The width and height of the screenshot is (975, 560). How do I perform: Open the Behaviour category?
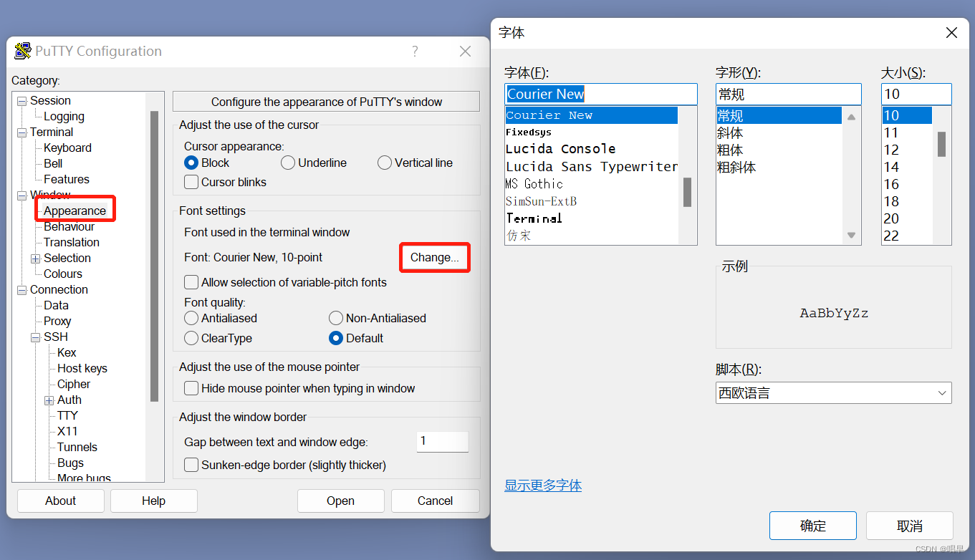click(69, 226)
